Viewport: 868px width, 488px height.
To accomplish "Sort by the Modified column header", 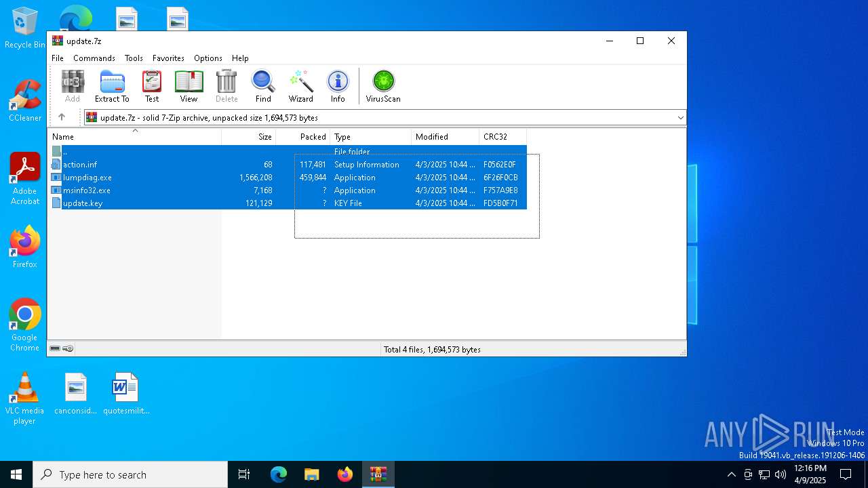I will (x=445, y=136).
